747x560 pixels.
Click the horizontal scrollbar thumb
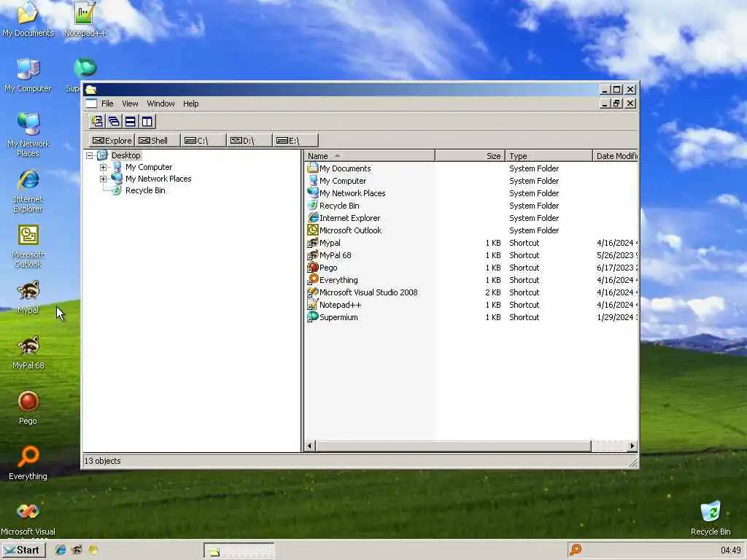(454, 446)
